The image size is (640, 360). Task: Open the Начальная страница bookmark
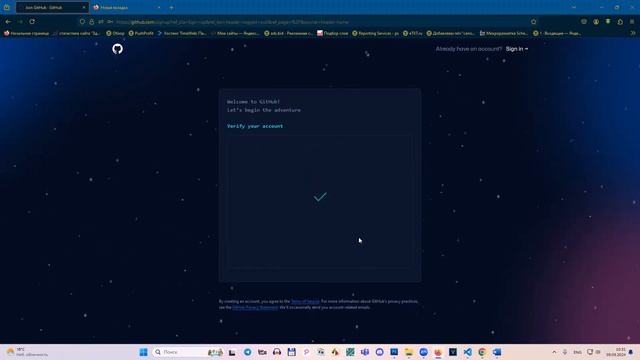point(27,33)
